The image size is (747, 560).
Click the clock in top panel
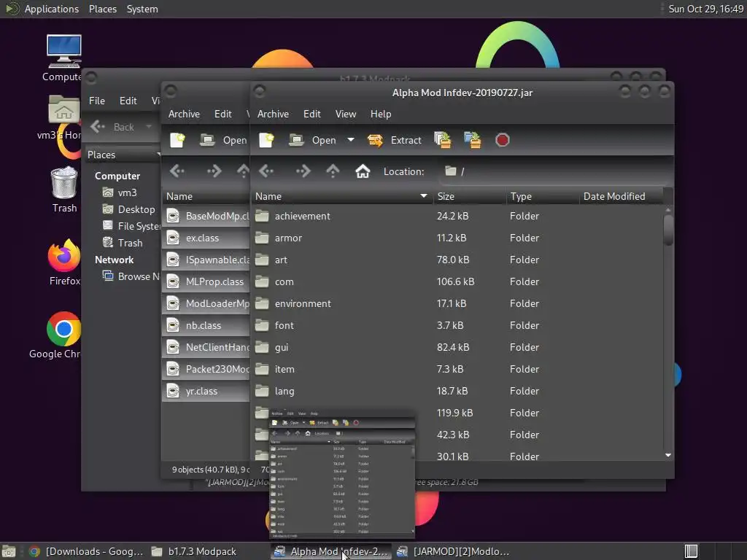click(705, 9)
